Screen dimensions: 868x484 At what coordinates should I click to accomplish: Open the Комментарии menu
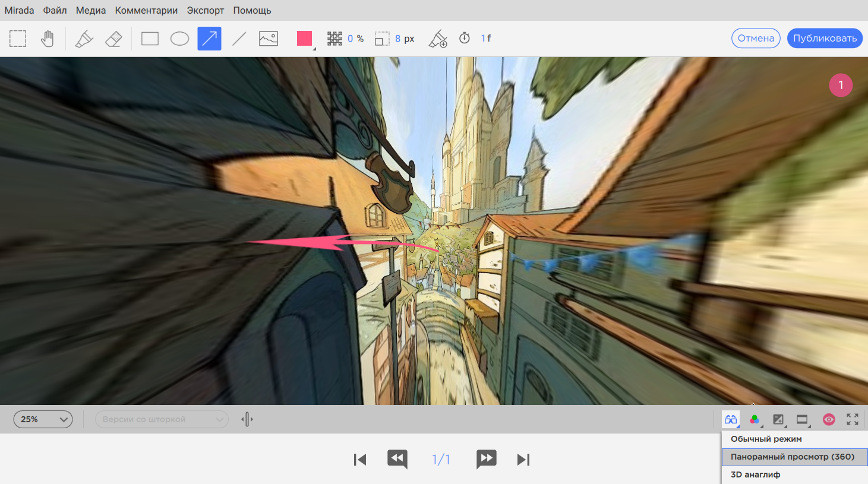[x=146, y=10]
